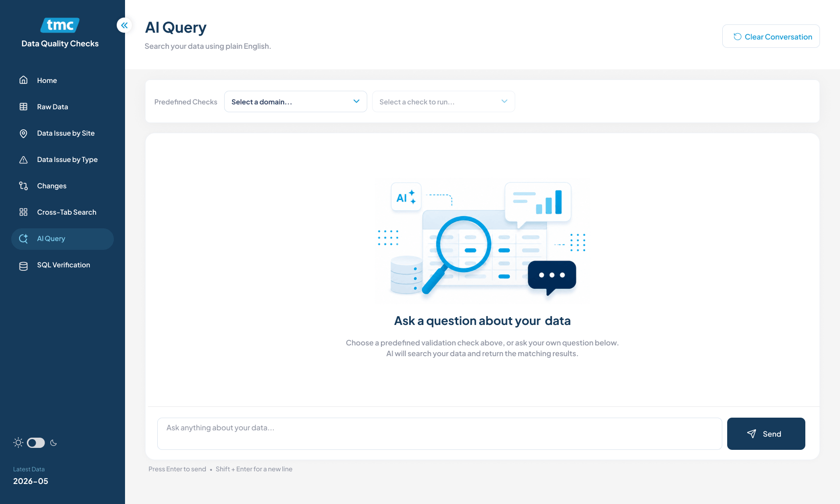Viewport: 840px width, 504px height.
Task: Click the AI Query sparkle-search icon
Action: (x=23, y=239)
